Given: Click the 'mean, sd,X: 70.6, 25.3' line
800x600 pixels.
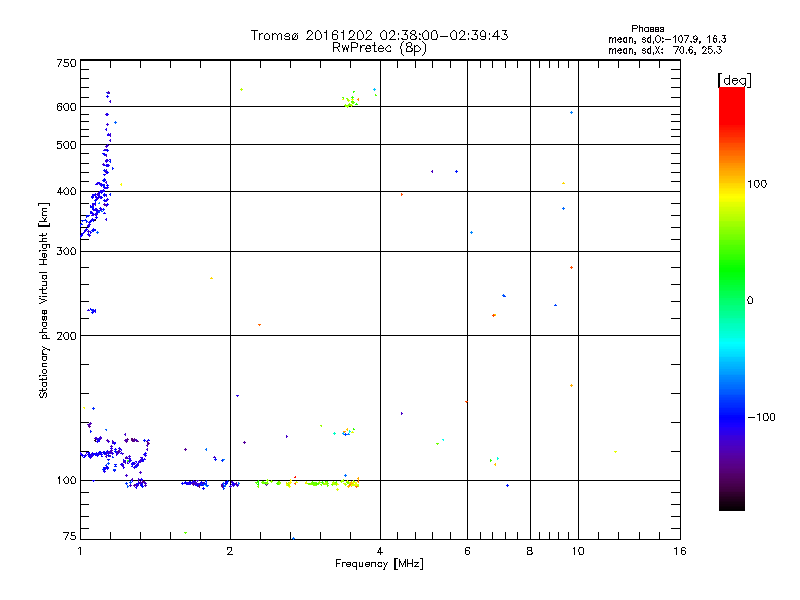Looking at the screenshot, I should [x=665, y=50].
